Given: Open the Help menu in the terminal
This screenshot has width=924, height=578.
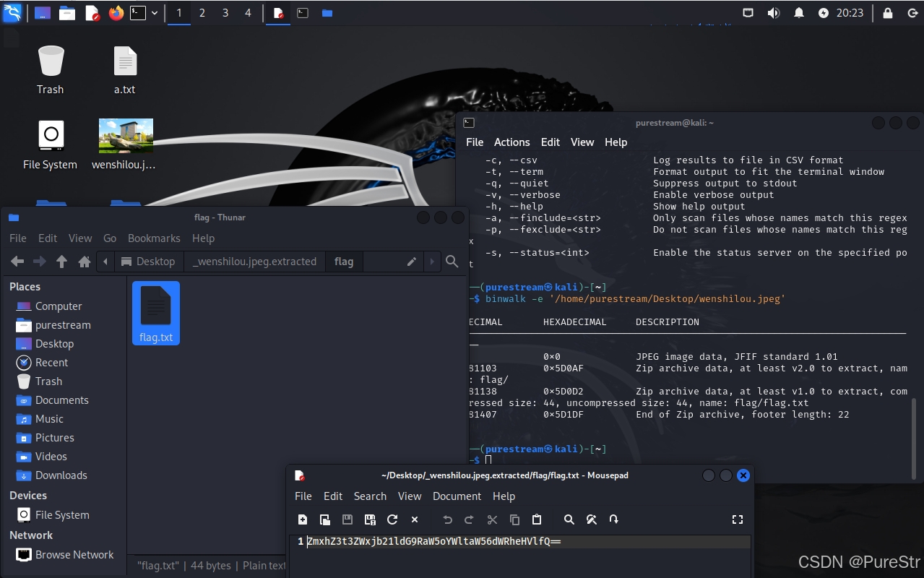Looking at the screenshot, I should point(616,142).
